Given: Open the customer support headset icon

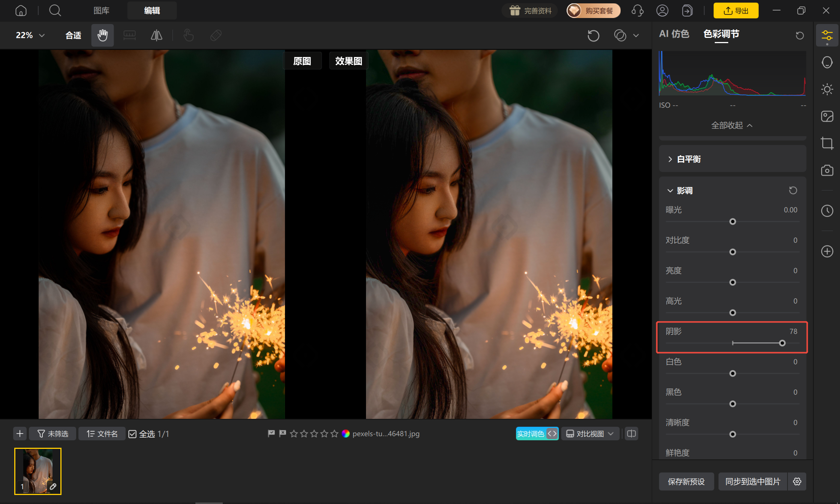Looking at the screenshot, I should (x=637, y=10).
